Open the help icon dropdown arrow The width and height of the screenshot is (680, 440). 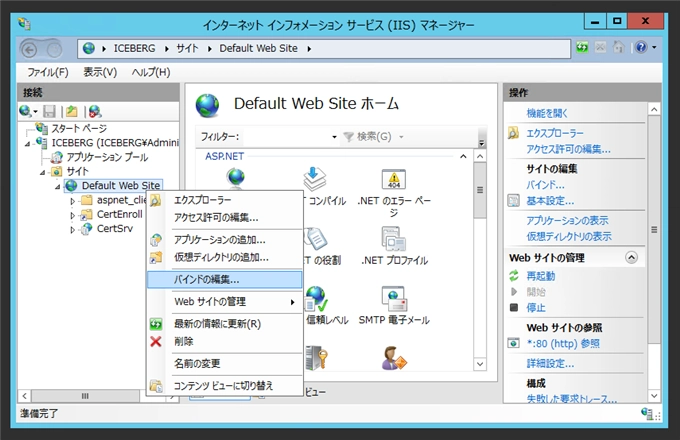coord(654,47)
